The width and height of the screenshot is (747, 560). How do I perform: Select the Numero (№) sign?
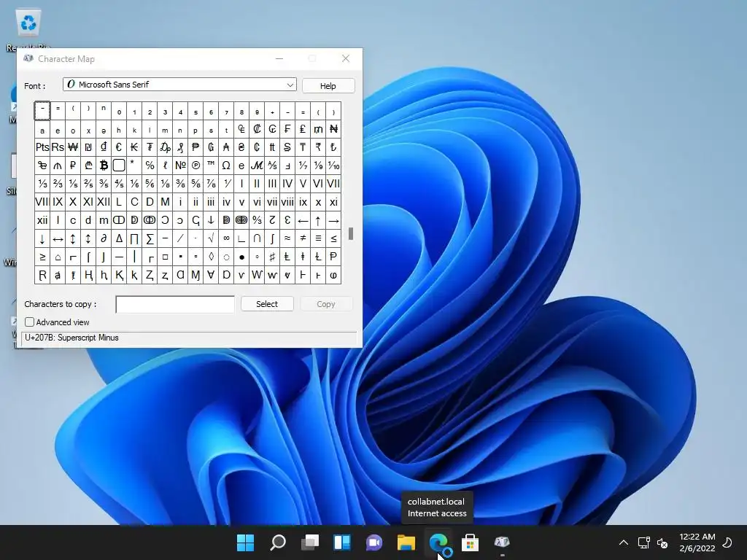pos(180,166)
